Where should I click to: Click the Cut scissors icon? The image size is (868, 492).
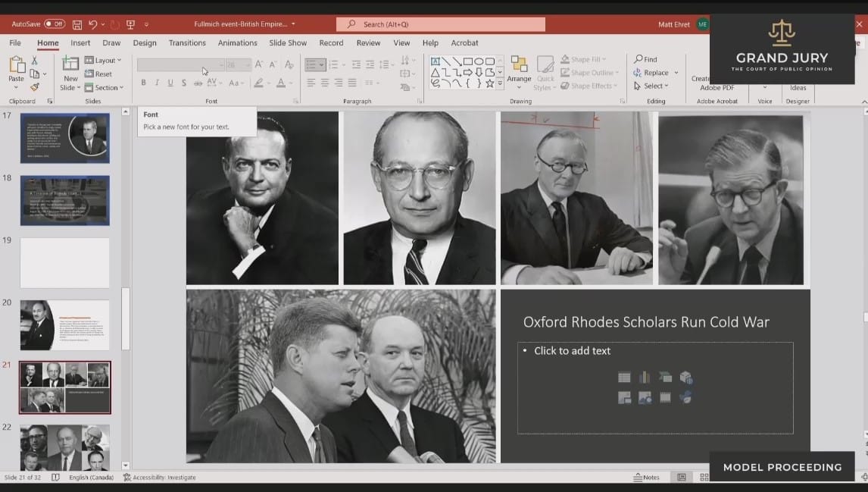tap(35, 60)
